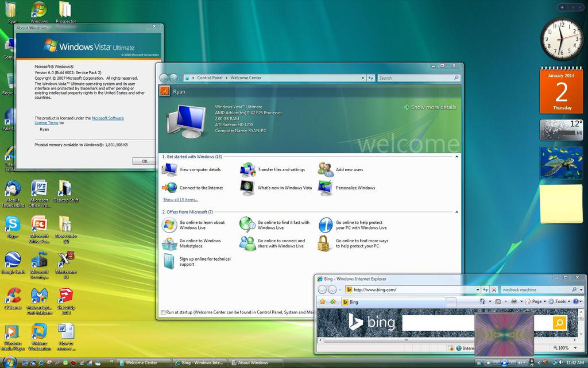Click the Add new users icon
This screenshot has height=368, width=588.
326,169
